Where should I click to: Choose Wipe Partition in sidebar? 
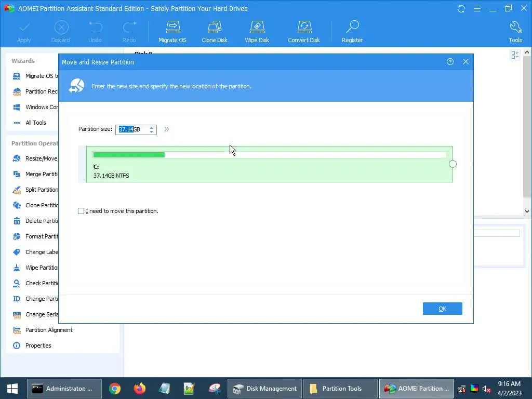coord(35,268)
